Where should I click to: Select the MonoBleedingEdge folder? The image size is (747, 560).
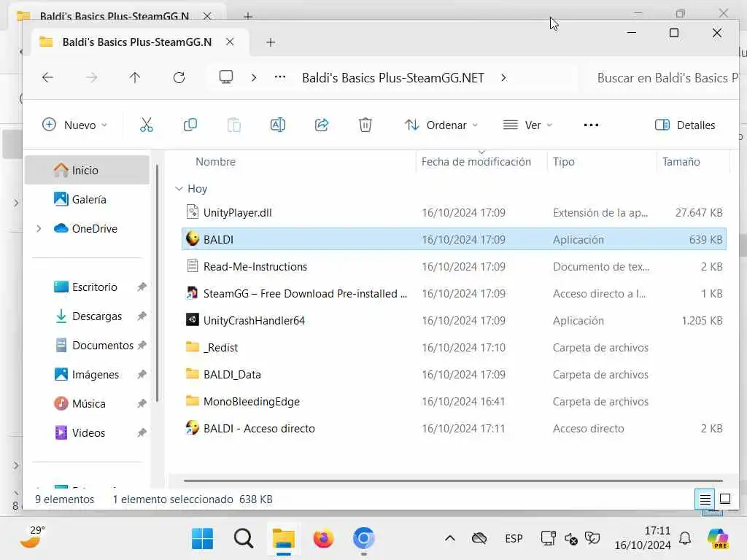tap(454, 402)
